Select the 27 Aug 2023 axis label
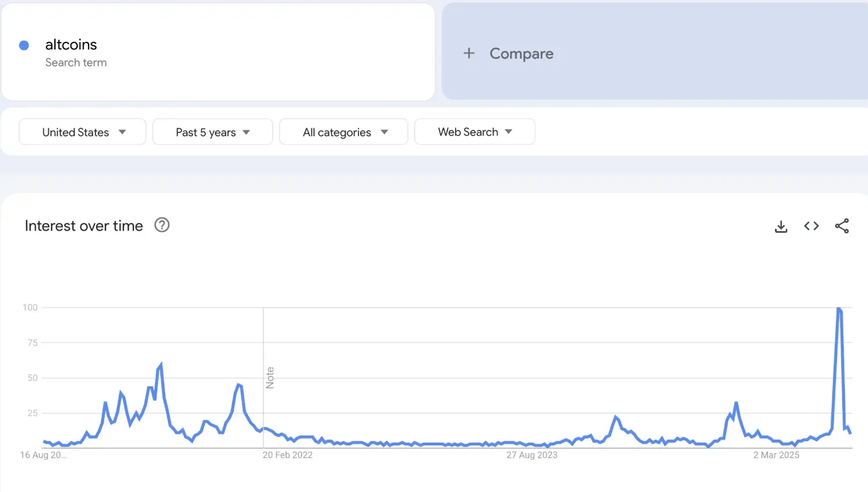This screenshot has width=868, height=492. pyautogui.click(x=531, y=455)
